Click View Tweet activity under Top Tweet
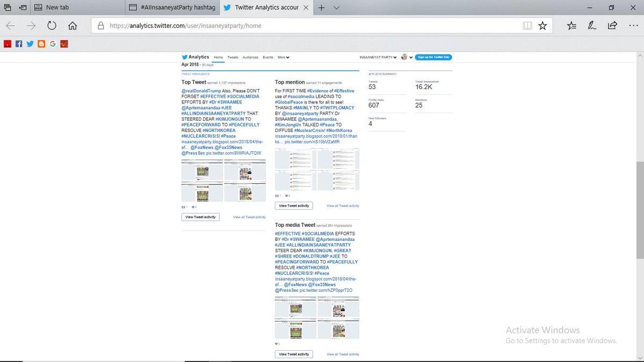The image size is (644, 362). coord(200,217)
